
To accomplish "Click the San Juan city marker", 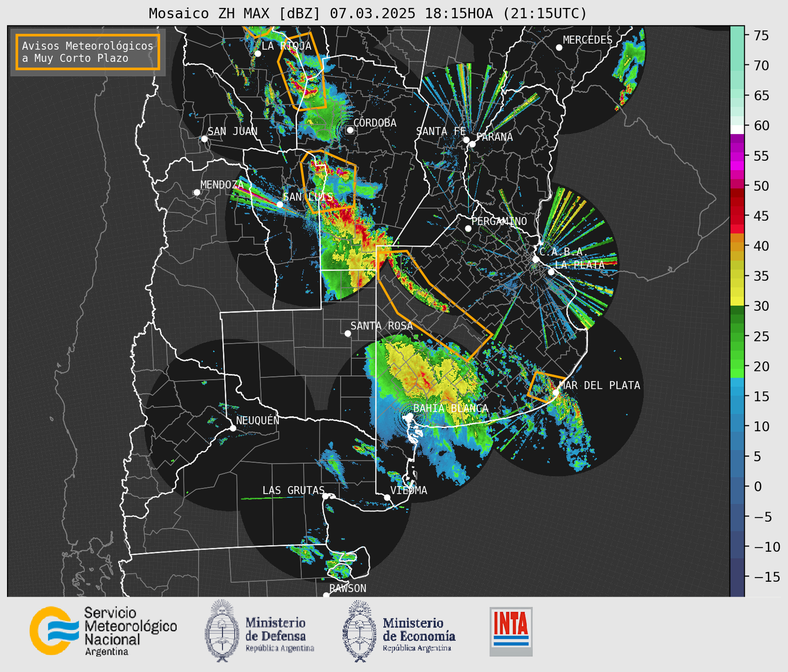I will click(x=204, y=139).
